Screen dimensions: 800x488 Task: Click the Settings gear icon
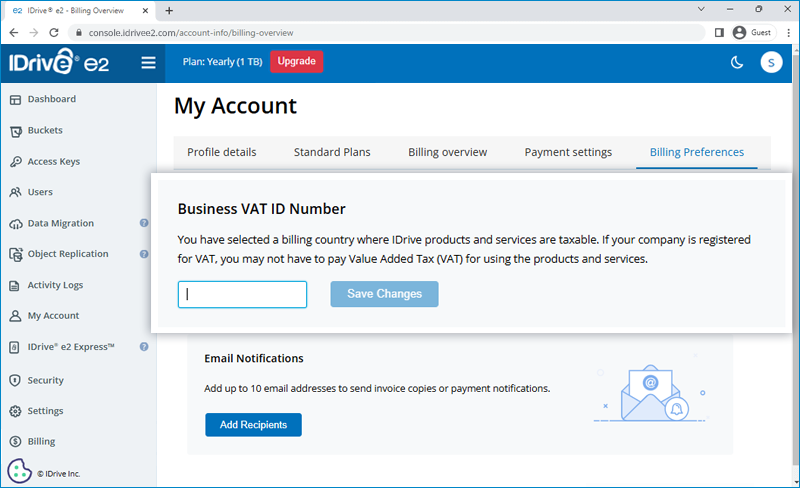(x=15, y=411)
